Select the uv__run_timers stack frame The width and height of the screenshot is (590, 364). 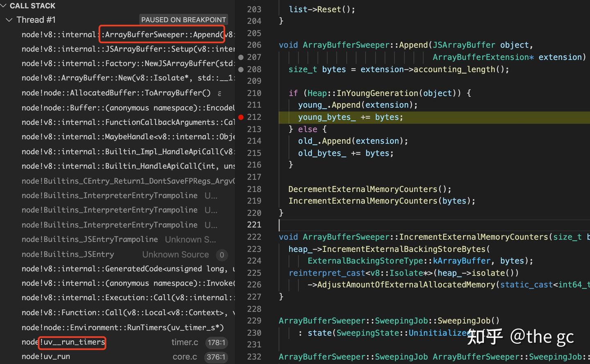tap(72, 342)
